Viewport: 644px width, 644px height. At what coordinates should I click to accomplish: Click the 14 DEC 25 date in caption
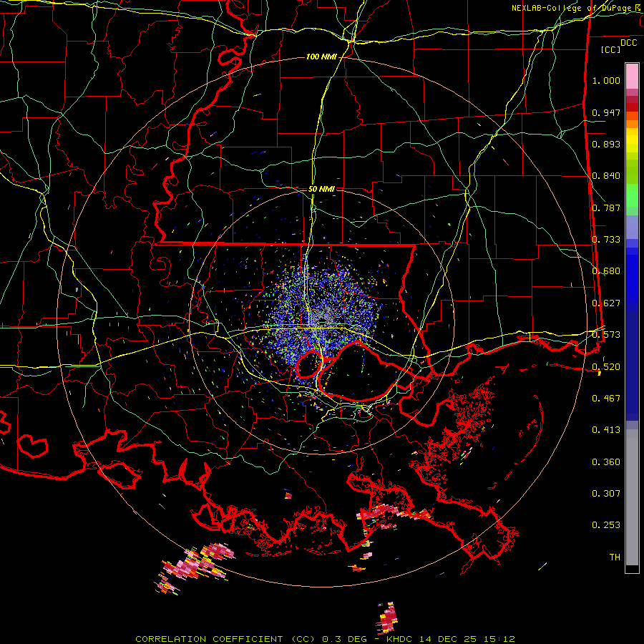point(449,639)
